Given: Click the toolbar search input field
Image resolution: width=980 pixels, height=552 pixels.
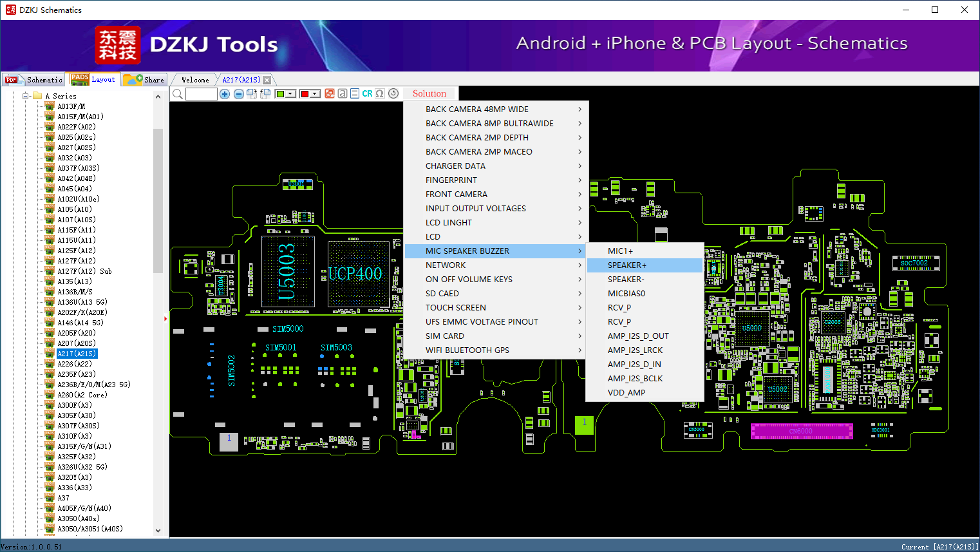Looking at the screenshot, I should point(202,94).
